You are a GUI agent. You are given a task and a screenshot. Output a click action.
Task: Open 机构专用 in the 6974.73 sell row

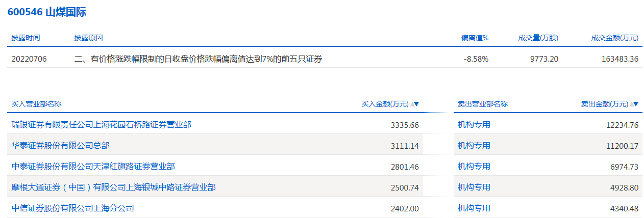(474, 167)
